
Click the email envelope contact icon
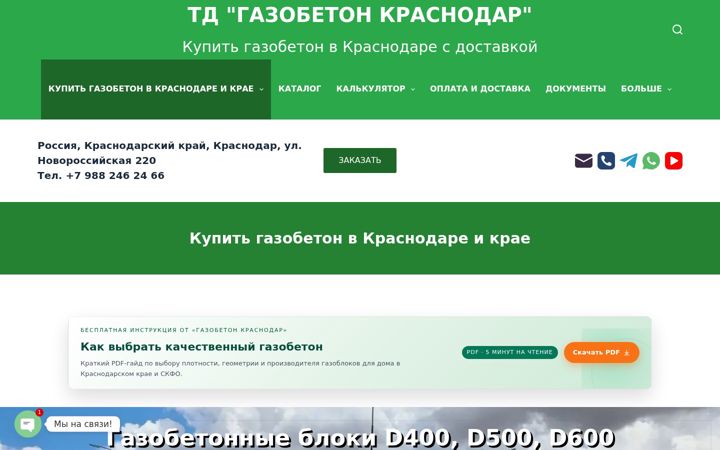(584, 161)
